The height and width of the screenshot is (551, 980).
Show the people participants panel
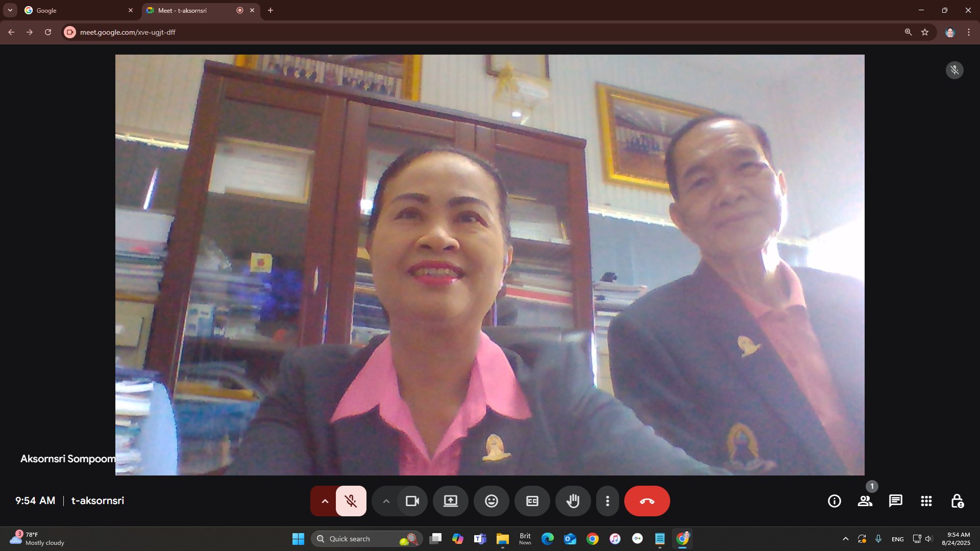tap(865, 501)
